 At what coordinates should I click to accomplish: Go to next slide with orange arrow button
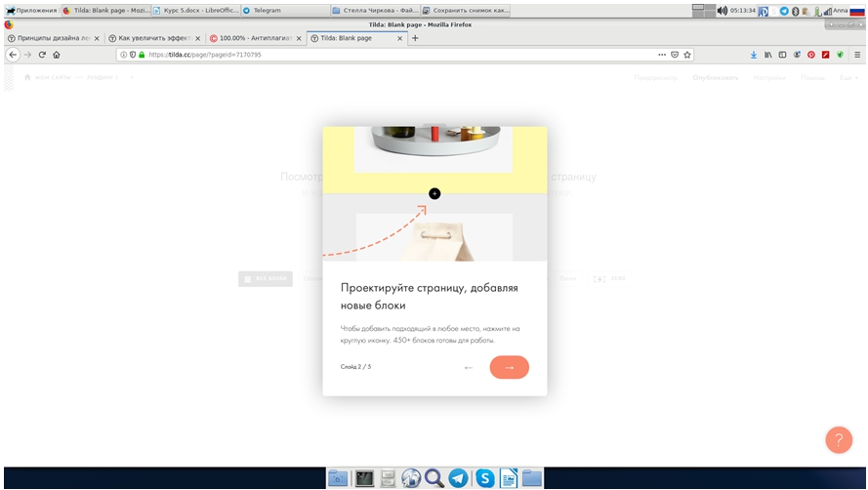(509, 367)
